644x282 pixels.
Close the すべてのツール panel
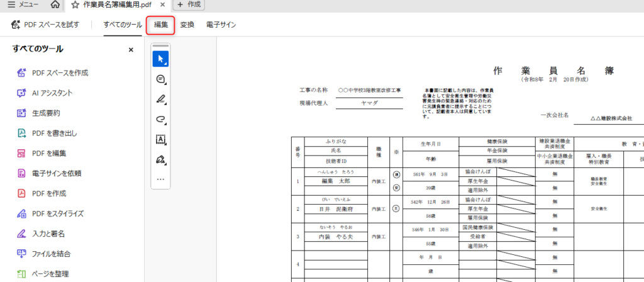pyautogui.click(x=131, y=49)
